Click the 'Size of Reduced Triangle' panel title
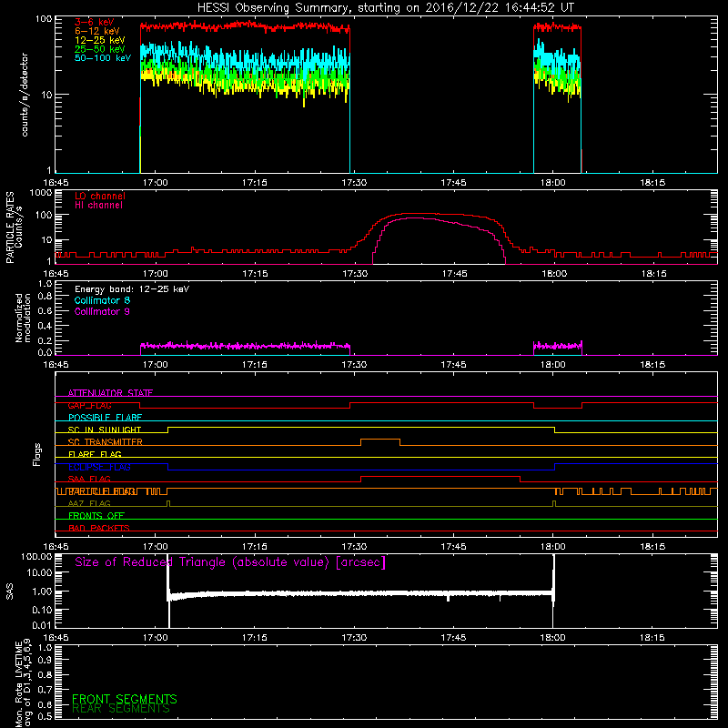Image resolution: width=728 pixels, height=728 pixels. pyautogui.click(x=230, y=562)
